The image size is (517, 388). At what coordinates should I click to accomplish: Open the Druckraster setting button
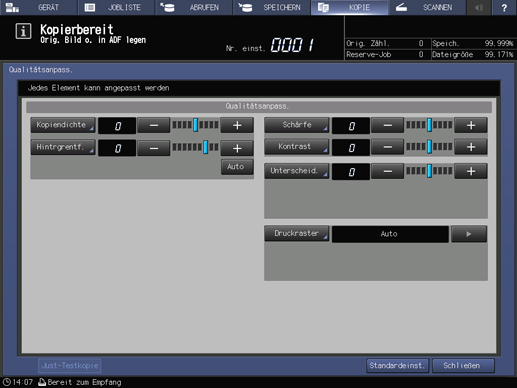pos(297,233)
